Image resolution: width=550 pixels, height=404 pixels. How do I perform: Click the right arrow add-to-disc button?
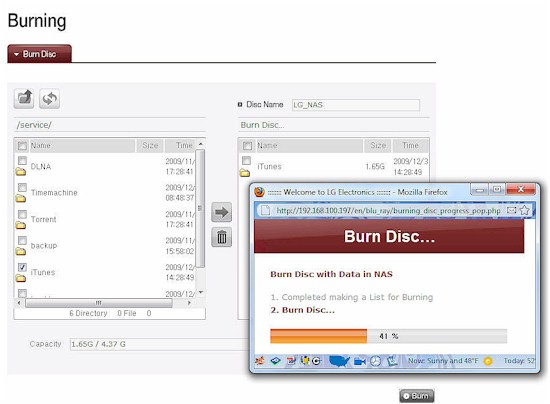(x=221, y=212)
